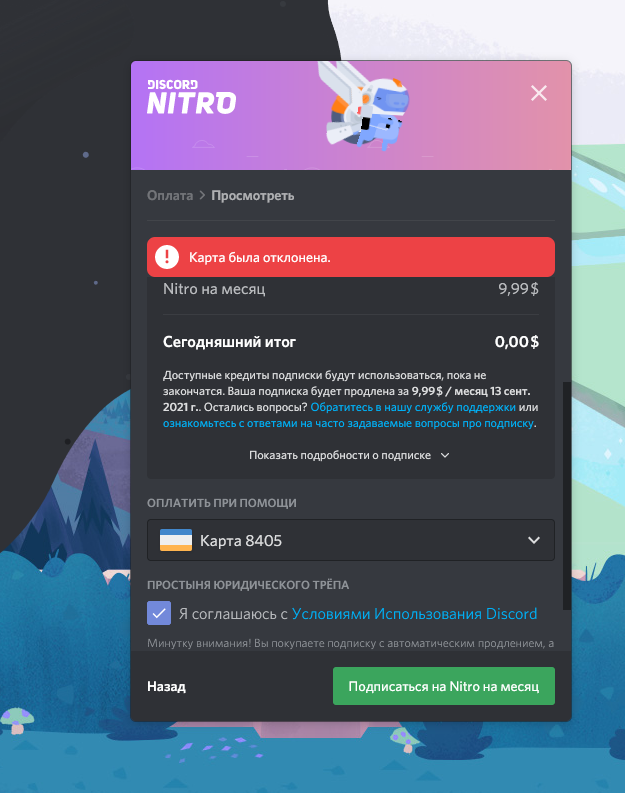Click the 9,99$ price value
This screenshot has width=625, height=793.
518,289
